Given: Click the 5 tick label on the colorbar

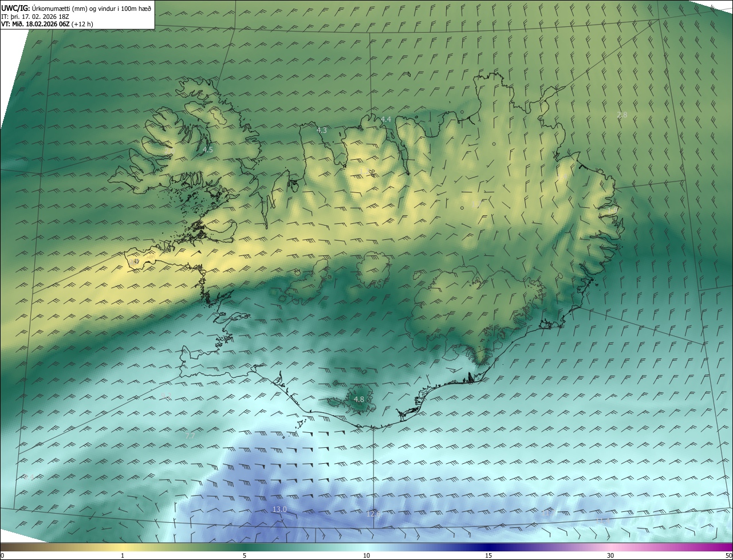Looking at the screenshot, I should tap(245, 555).
